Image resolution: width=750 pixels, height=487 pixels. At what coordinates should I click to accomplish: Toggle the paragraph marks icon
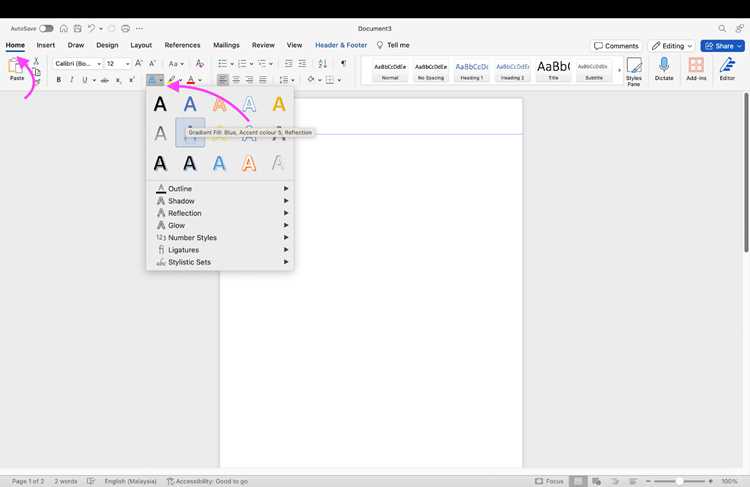tap(343, 63)
